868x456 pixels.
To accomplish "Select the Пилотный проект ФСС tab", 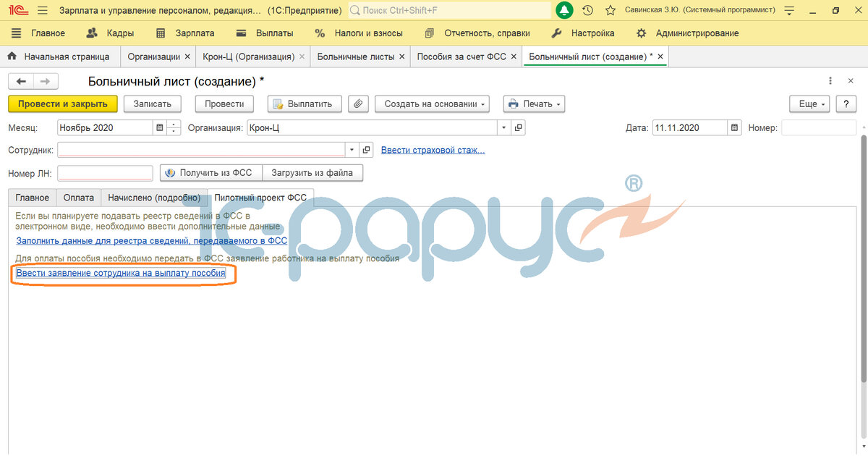I will pos(260,198).
